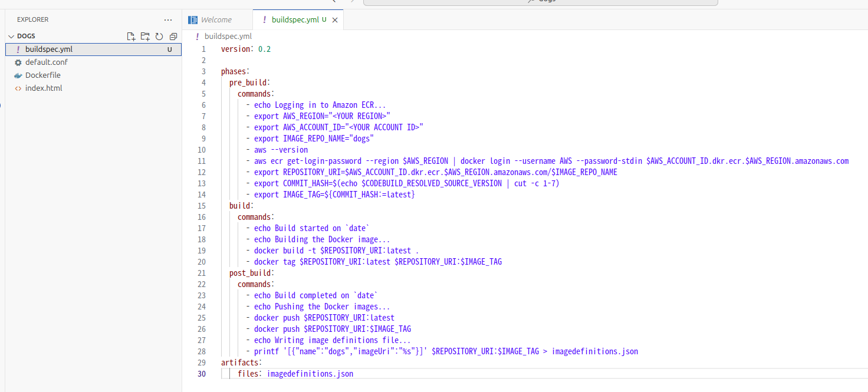This screenshot has width=868, height=392.
Task: Open index.html from the Explorer
Action: (x=44, y=88)
